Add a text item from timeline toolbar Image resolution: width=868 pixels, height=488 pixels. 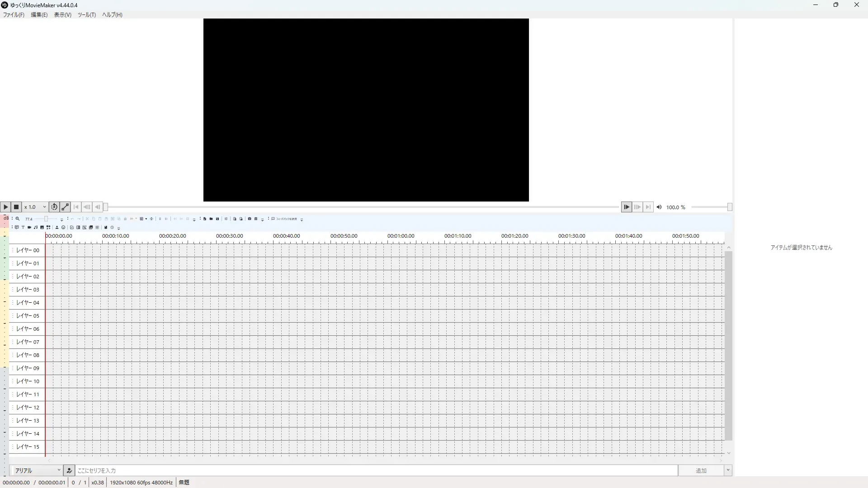23,227
